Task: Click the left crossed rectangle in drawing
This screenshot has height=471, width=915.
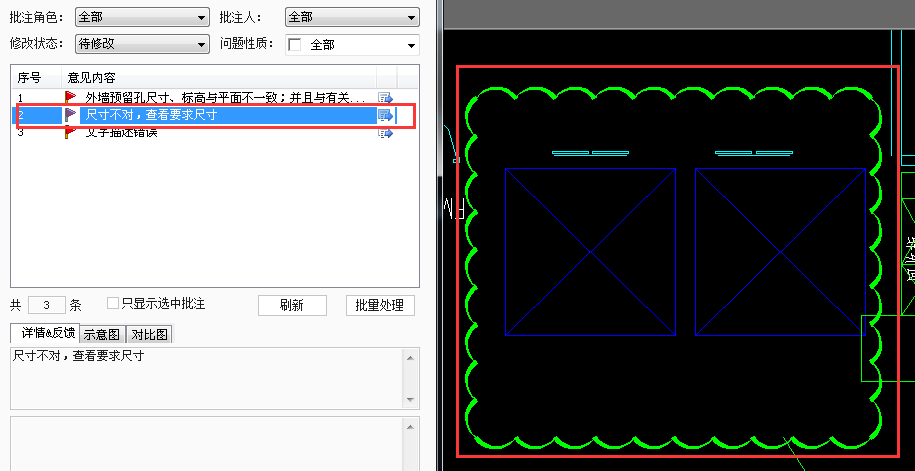Action: 590,251
